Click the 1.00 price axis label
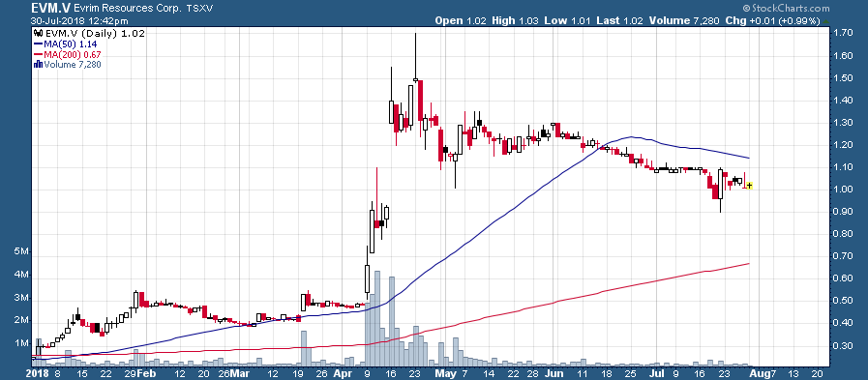 tap(843, 190)
